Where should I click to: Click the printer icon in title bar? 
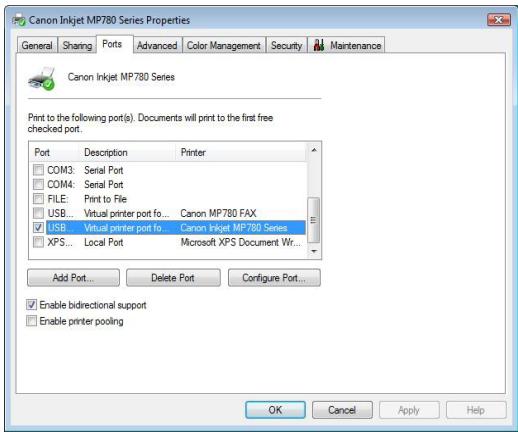tap(19, 20)
